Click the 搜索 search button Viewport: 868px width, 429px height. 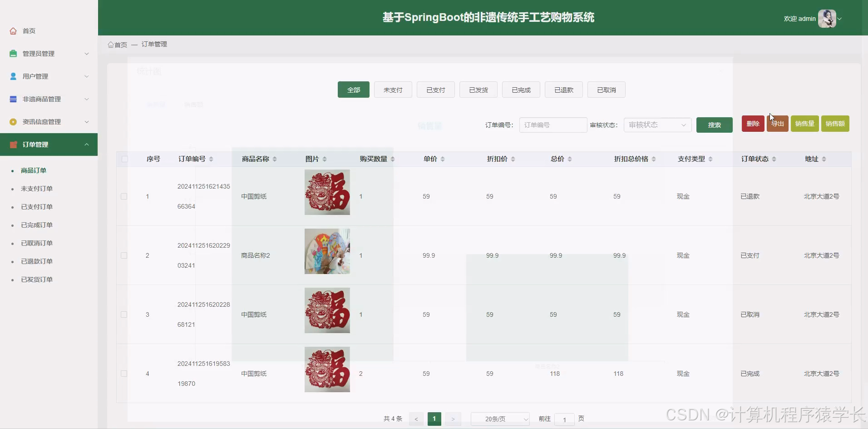[x=714, y=125]
